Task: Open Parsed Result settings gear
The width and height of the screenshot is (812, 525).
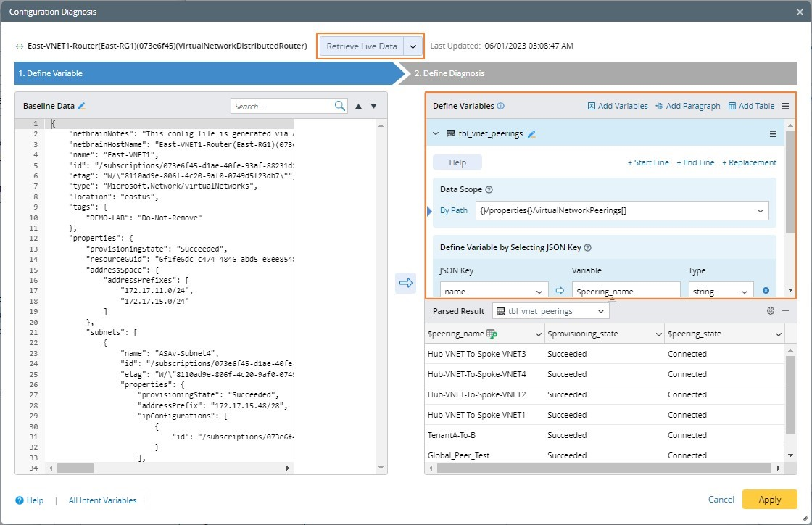Action: [771, 310]
